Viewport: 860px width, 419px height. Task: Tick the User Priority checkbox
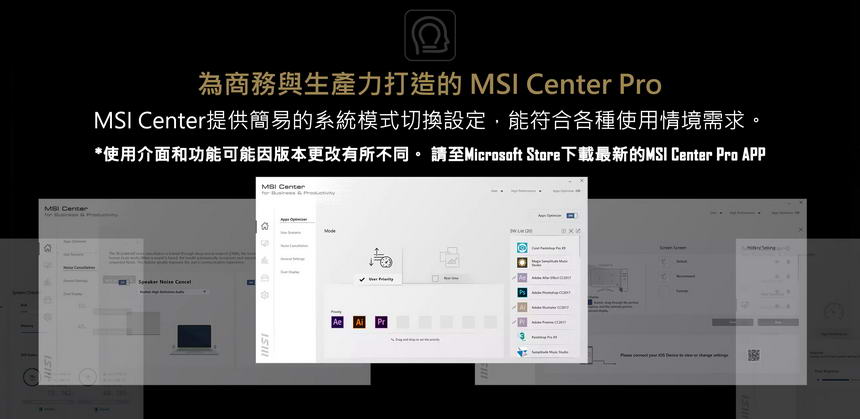click(x=361, y=279)
